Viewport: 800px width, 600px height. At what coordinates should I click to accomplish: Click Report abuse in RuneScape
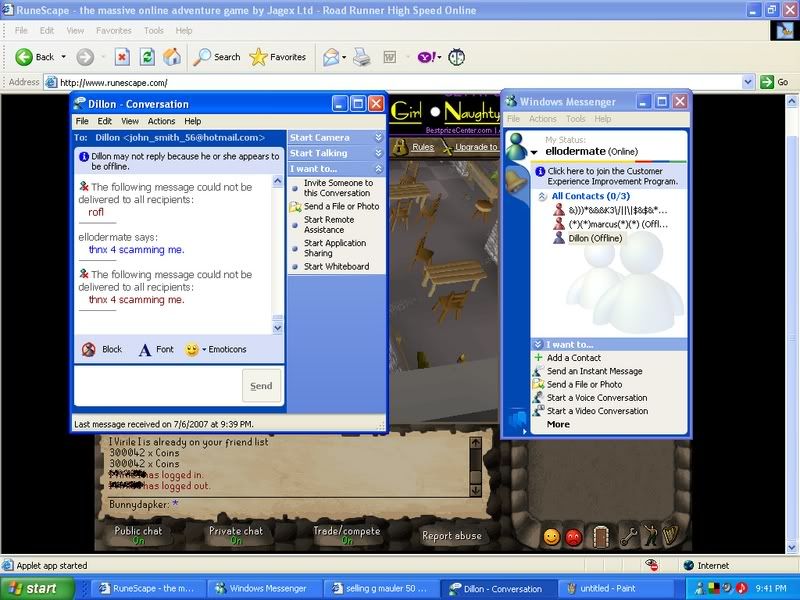pyautogui.click(x=452, y=536)
